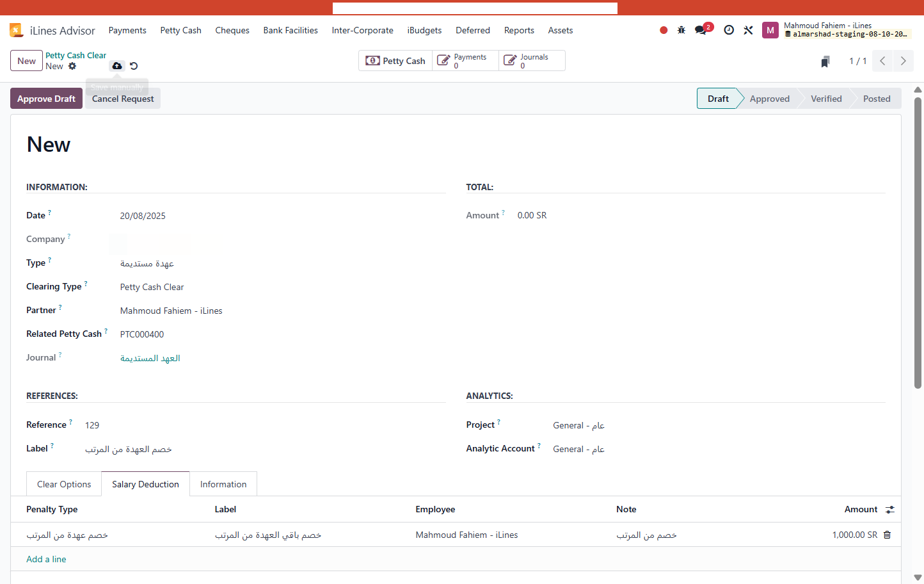The height and width of the screenshot is (584, 924).
Task: Open the Reports menu
Action: tap(519, 30)
